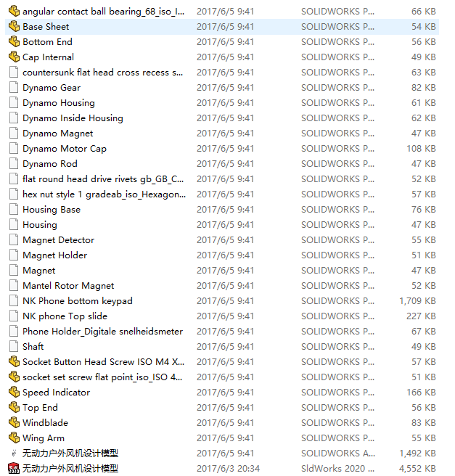The height and width of the screenshot is (476, 455).
Task: Click the '4,552 KB' size value
Action: click(x=417, y=469)
